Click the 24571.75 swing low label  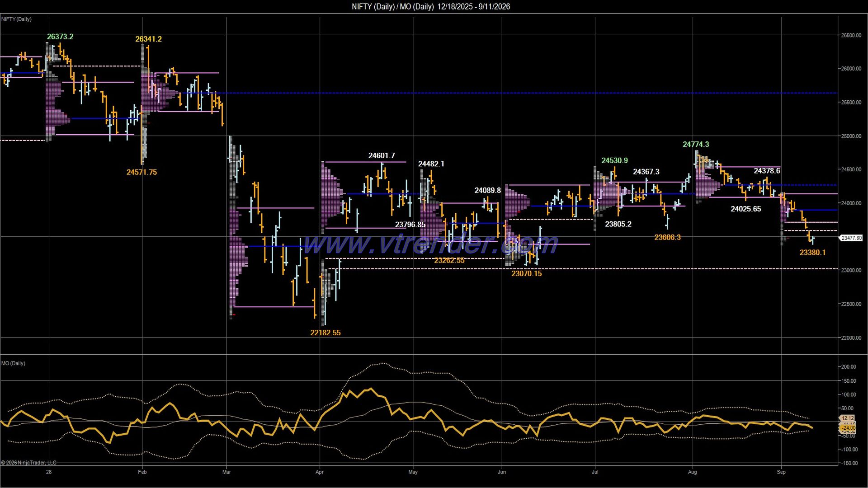pos(142,172)
